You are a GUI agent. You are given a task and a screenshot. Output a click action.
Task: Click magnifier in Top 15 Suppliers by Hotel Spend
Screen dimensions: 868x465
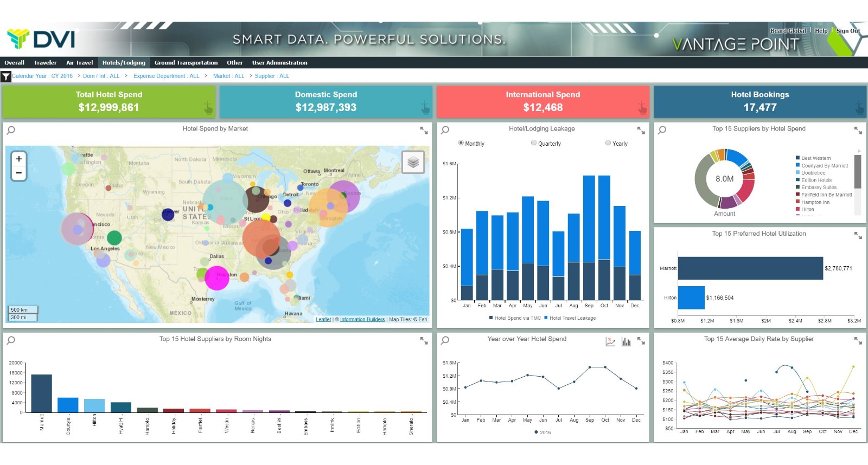coord(662,130)
